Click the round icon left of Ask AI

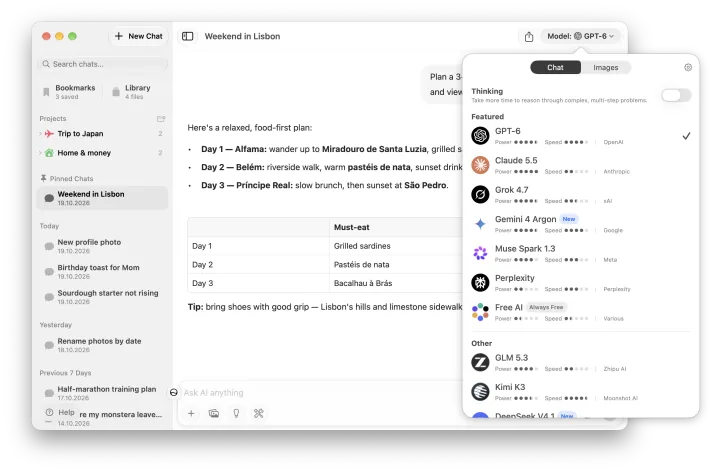coord(174,392)
